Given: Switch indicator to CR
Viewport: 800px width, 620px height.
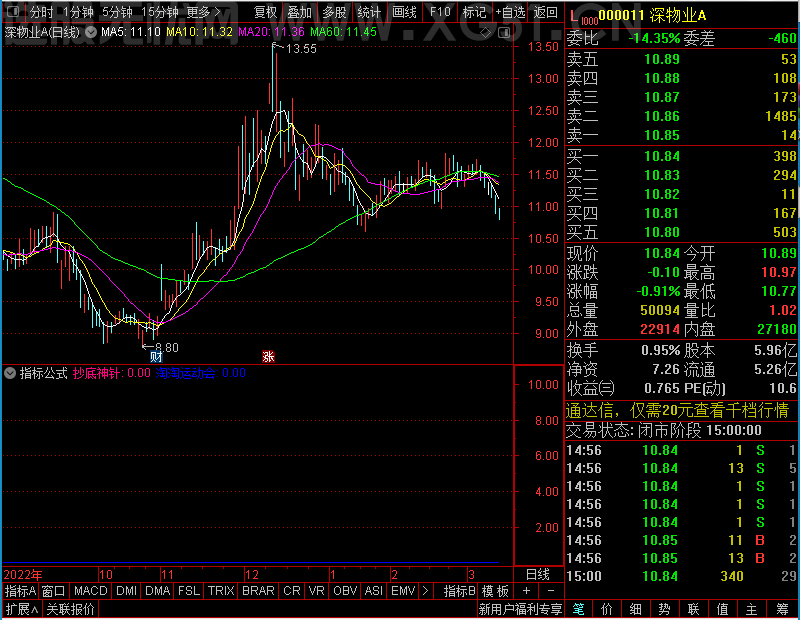Looking at the screenshot, I should point(292,591).
